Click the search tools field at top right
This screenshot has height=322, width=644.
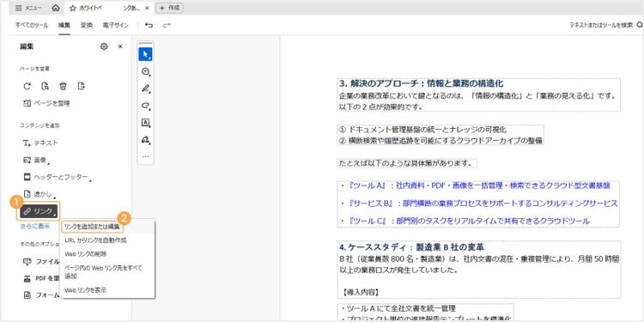tap(606, 25)
